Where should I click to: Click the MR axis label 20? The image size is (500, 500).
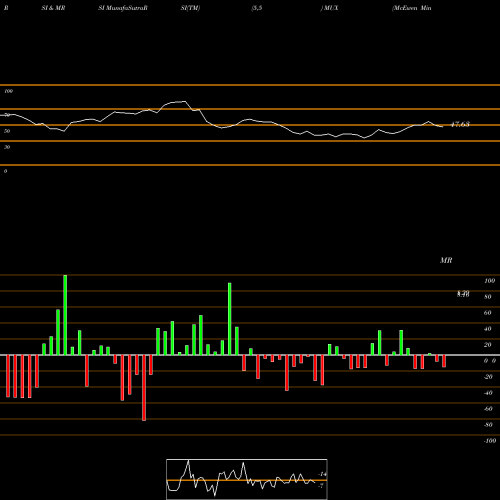488,345
